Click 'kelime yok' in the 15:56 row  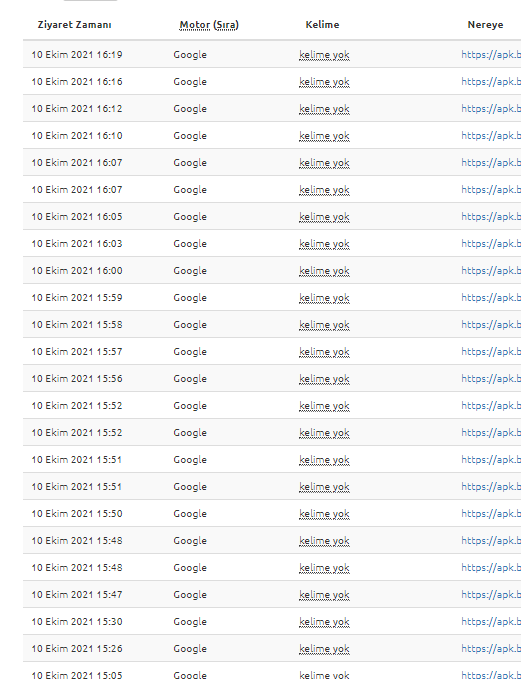tap(324, 378)
